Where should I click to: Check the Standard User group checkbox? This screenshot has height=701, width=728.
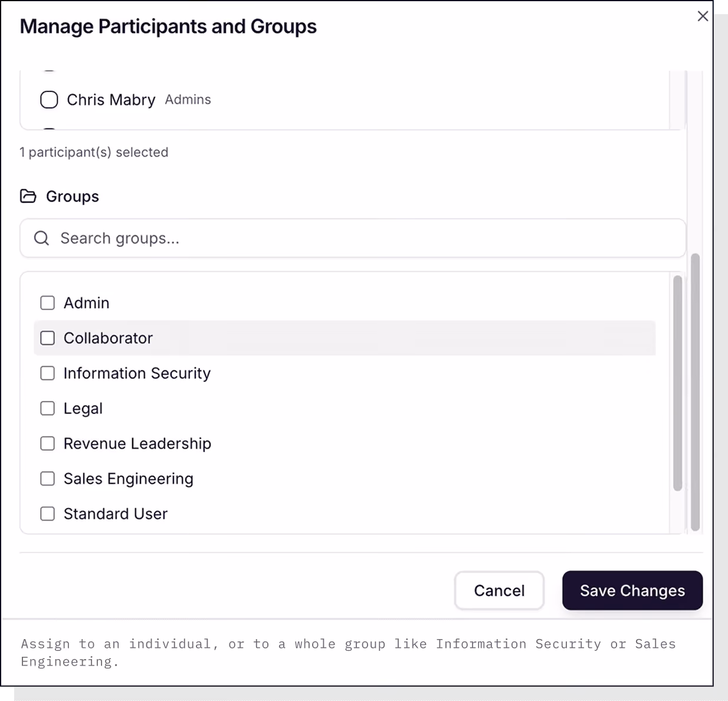tap(47, 514)
